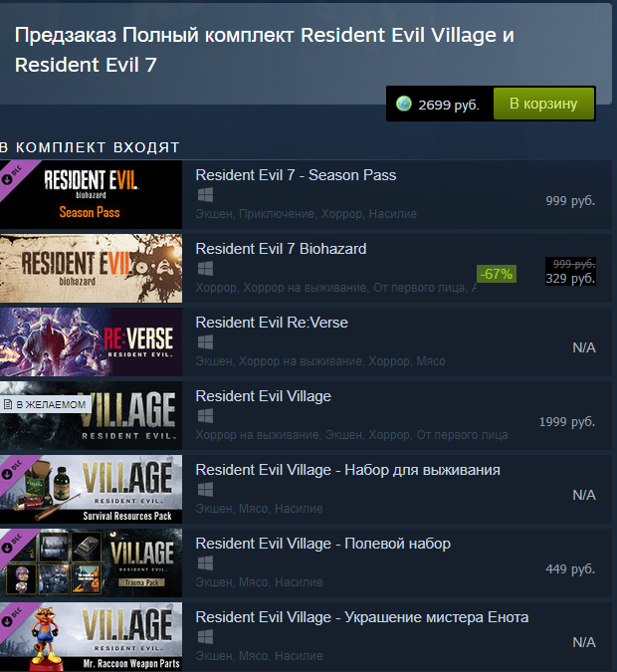617x672 pixels.
Task: Click Windows platform icon under Resident Evil 7 Biohazard
Action: tap(205, 269)
